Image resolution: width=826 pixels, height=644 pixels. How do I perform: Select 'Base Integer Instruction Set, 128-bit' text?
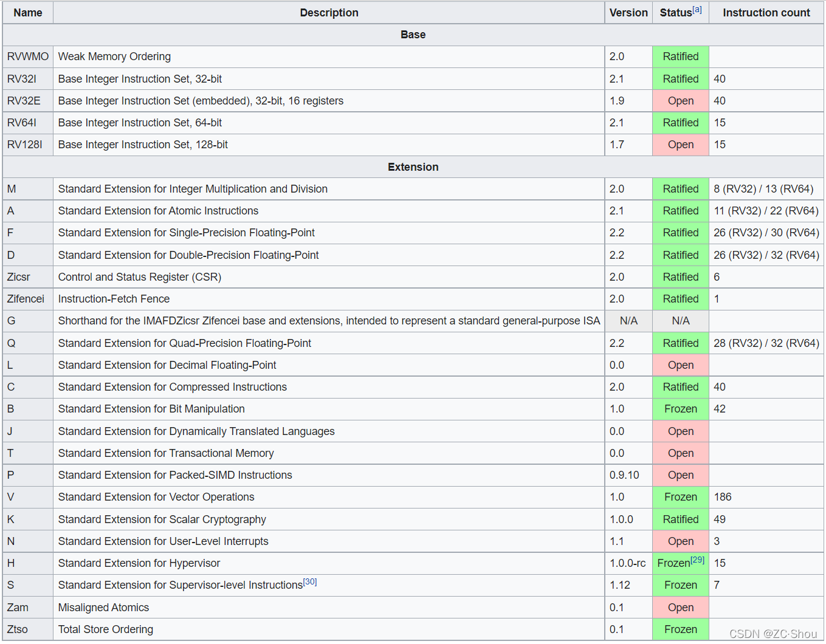(143, 145)
